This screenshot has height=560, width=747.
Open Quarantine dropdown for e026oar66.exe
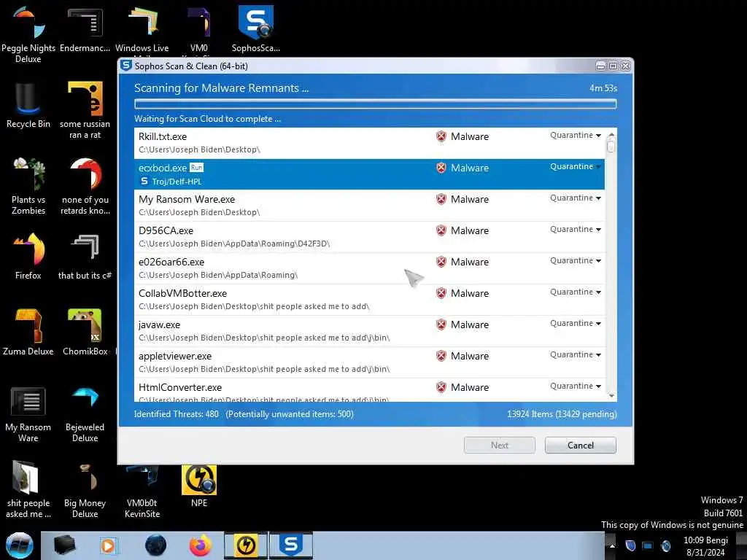[x=576, y=261]
